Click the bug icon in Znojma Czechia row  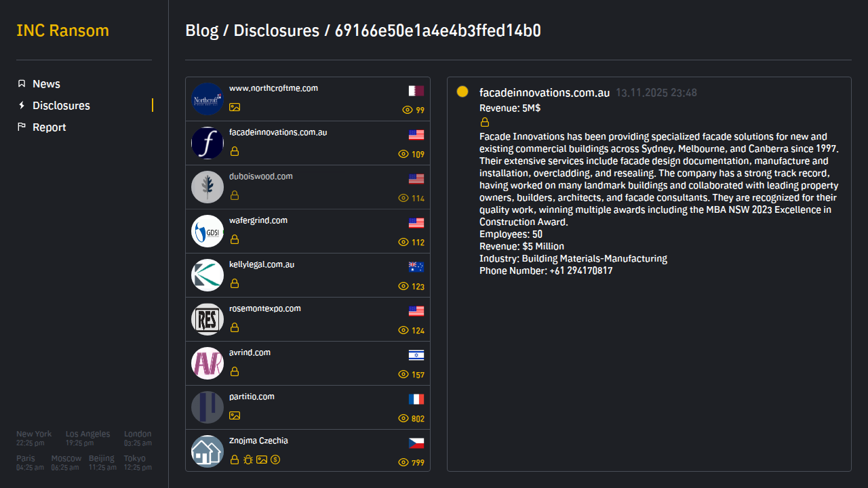pos(248,460)
